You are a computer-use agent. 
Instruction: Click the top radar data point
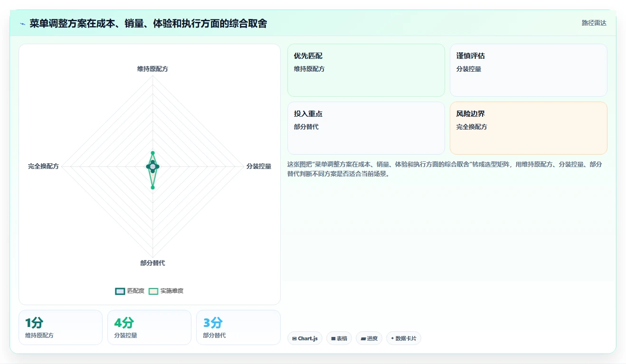click(x=152, y=153)
